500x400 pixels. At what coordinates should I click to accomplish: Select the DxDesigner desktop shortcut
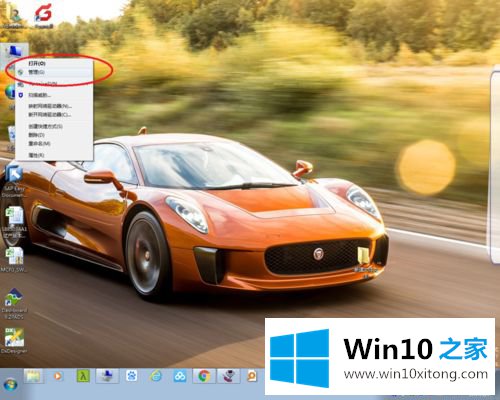(14, 340)
